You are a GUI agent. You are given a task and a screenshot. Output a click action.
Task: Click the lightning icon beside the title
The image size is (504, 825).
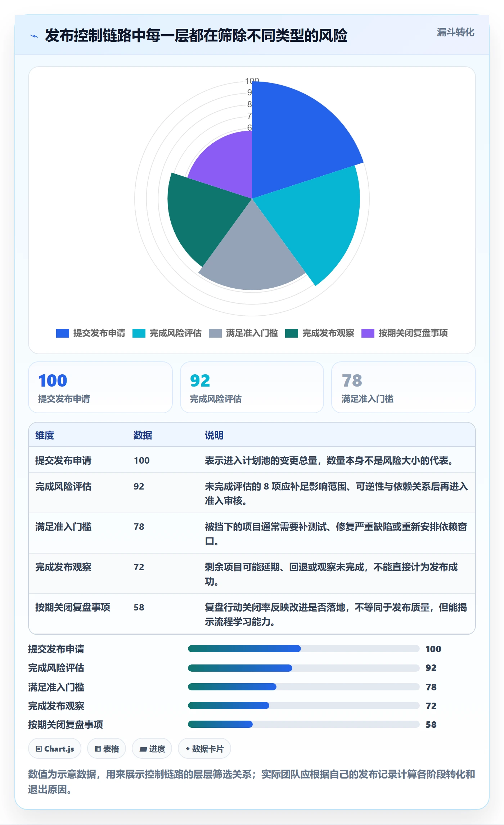tap(34, 36)
